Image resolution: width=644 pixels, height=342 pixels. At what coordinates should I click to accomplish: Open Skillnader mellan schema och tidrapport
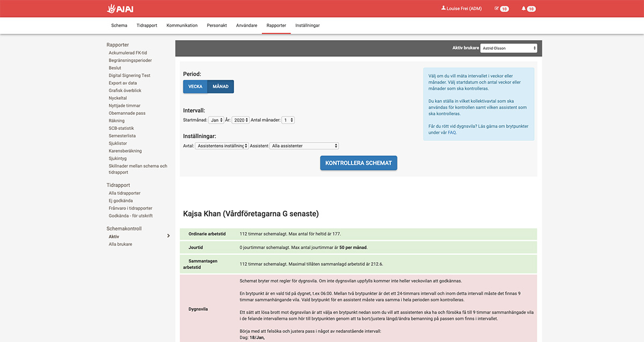(138, 169)
